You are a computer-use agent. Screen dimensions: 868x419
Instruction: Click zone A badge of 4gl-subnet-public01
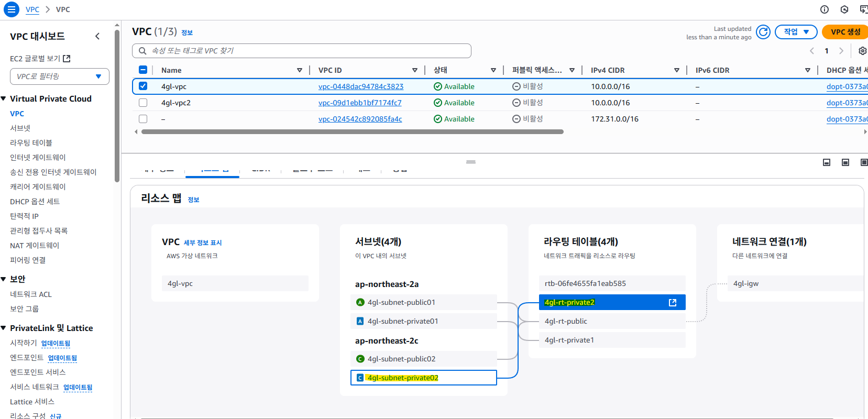(x=360, y=302)
